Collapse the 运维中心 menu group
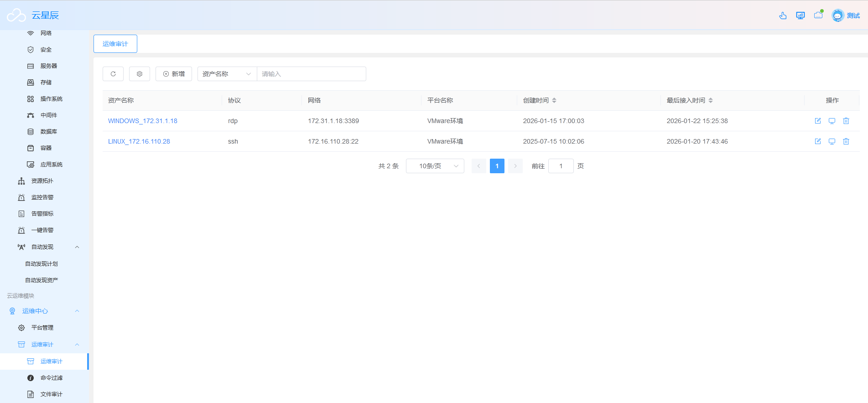 pyautogui.click(x=44, y=311)
